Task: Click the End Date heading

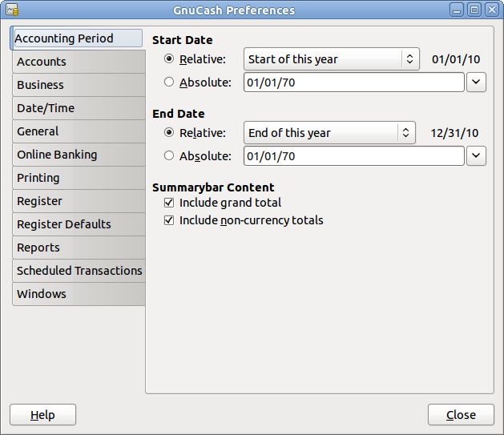Action: pos(179,114)
